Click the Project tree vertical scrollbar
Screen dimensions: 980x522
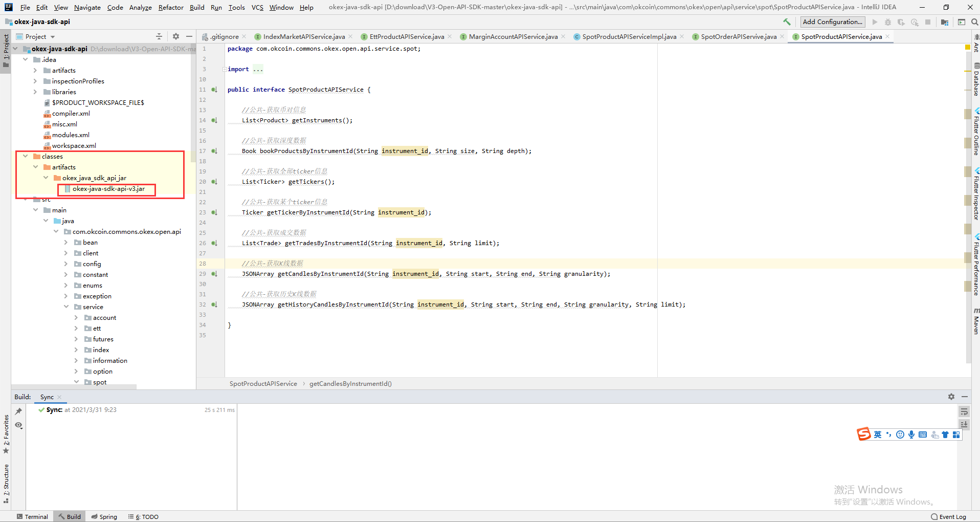pyautogui.click(x=193, y=102)
